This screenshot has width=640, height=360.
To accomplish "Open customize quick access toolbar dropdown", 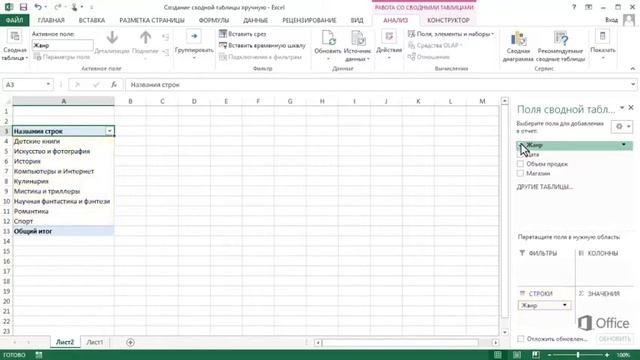I will pos(91,7).
